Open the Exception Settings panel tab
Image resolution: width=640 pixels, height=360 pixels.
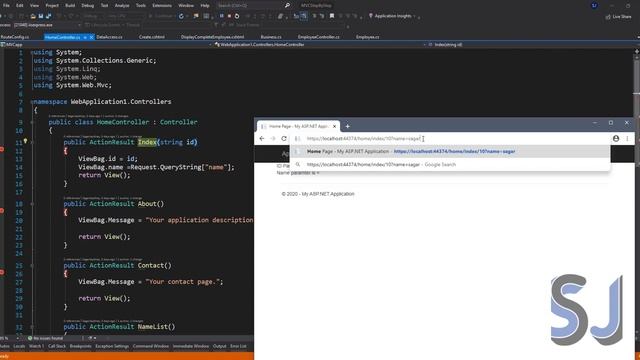point(112,346)
